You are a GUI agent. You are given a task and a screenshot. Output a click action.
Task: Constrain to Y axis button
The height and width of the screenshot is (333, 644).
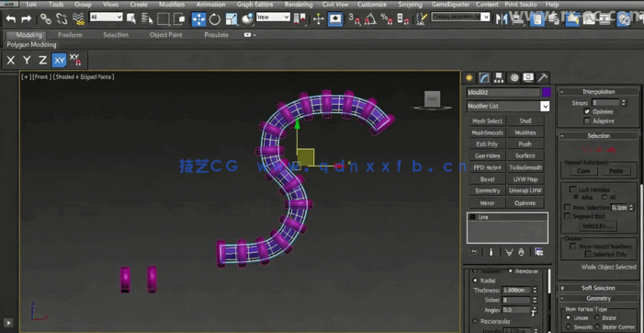pyautogui.click(x=28, y=61)
